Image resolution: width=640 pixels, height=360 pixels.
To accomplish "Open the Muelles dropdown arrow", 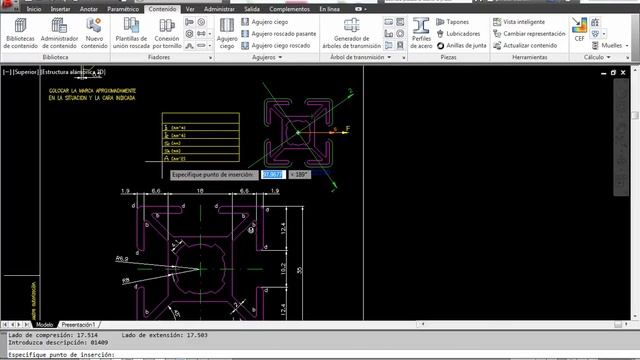I will (x=627, y=46).
